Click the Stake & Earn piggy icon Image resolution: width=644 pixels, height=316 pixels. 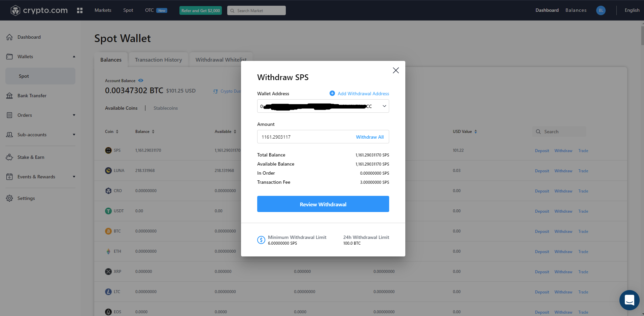tap(9, 157)
